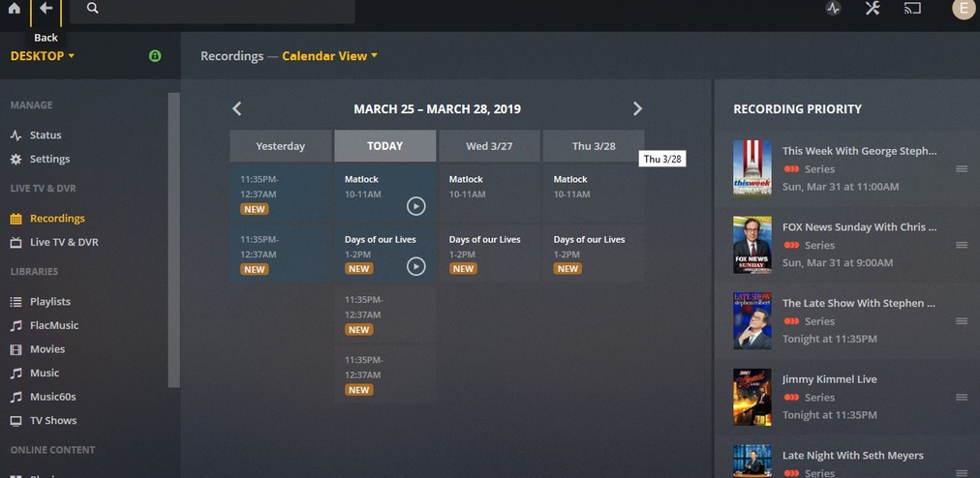Image resolution: width=980 pixels, height=478 pixels.
Task: Open second Yesterday 11:35PM-12:37AM recording
Action: (281, 254)
